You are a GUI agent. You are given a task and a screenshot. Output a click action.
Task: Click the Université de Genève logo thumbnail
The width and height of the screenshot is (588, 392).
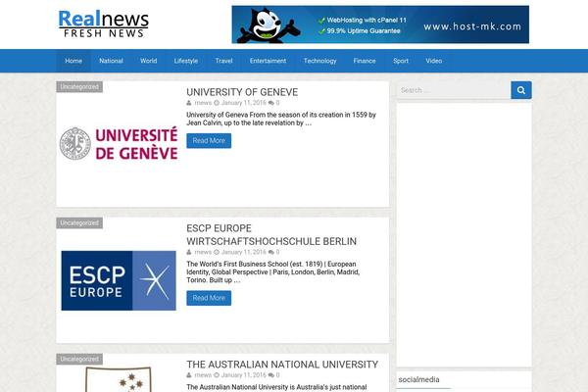119,144
